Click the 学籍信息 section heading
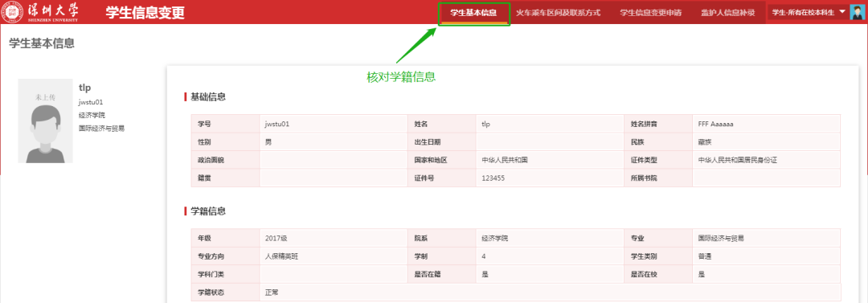The image size is (868, 303). 207,211
